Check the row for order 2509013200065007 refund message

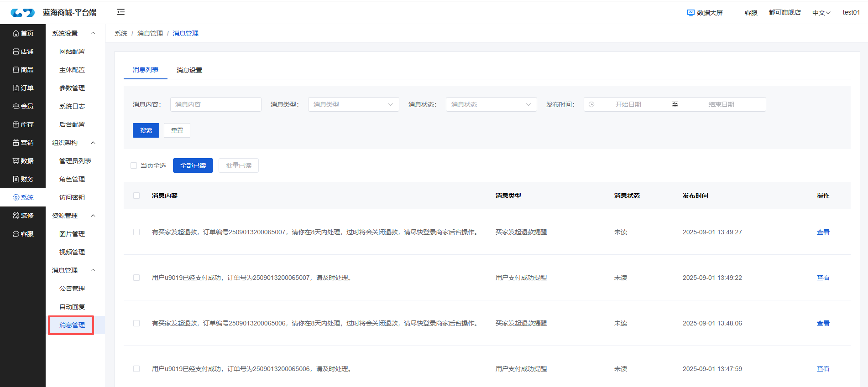[x=136, y=232]
